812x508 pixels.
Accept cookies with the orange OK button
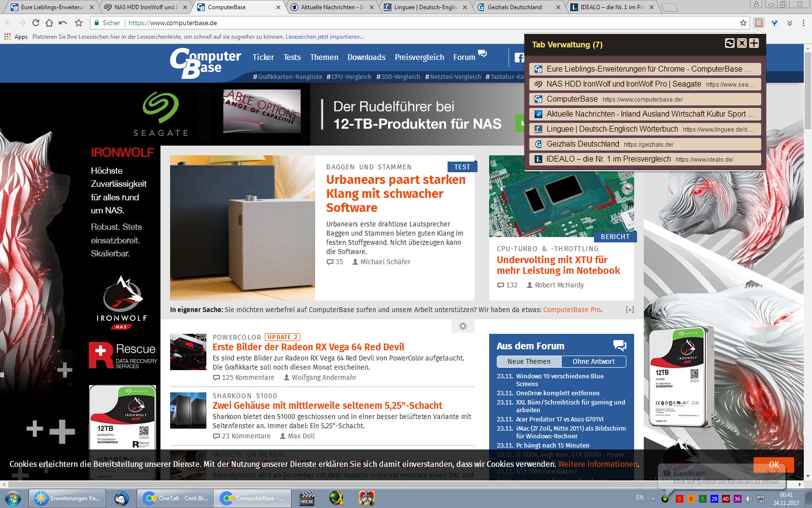point(773,464)
